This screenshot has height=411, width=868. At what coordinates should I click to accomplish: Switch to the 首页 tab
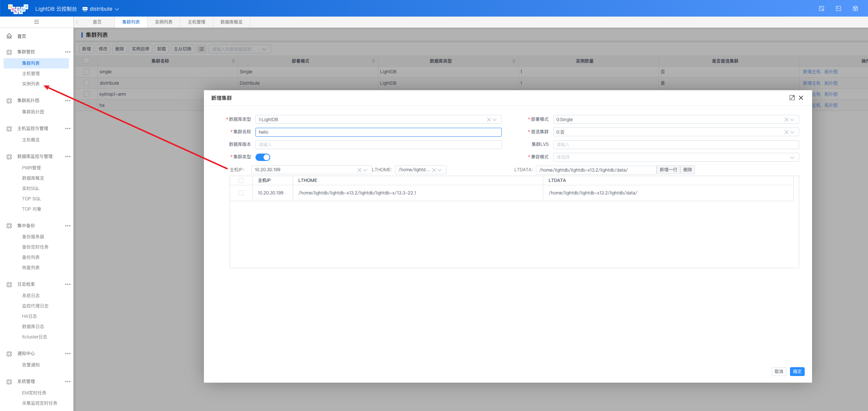[x=97, y=22]
